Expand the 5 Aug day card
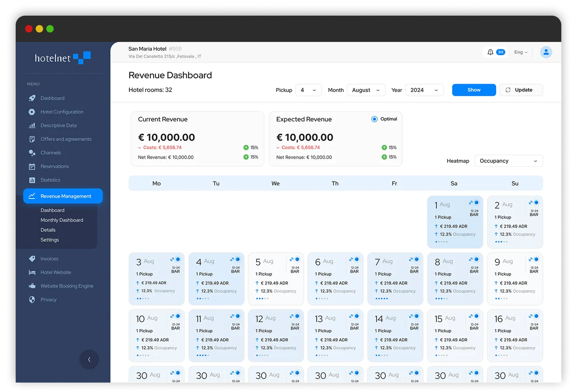The width and height of the screenshot is (577, 392). (x=291, y=259)
